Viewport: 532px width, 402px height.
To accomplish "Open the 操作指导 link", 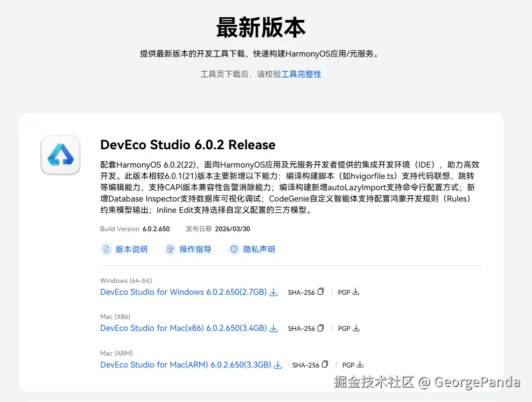I will [195, 249].
